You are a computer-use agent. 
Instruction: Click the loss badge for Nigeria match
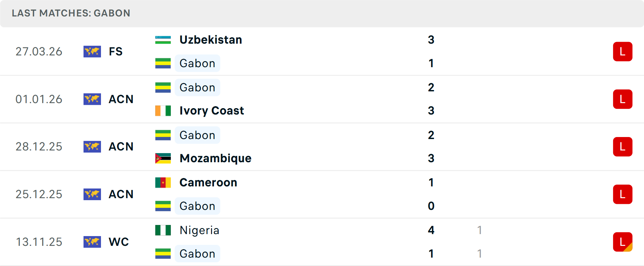(x=623, y=242)
